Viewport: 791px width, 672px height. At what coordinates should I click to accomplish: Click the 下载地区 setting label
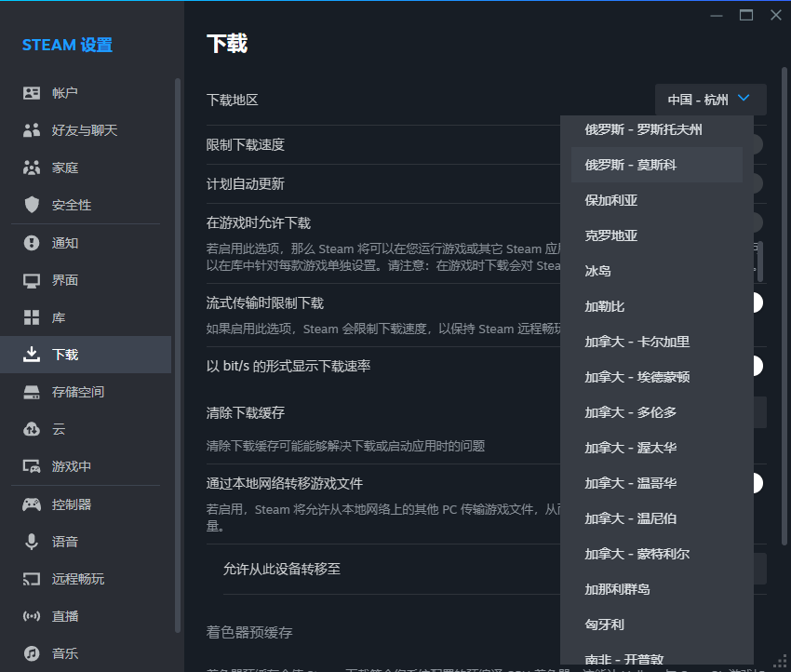click(232, 100)
